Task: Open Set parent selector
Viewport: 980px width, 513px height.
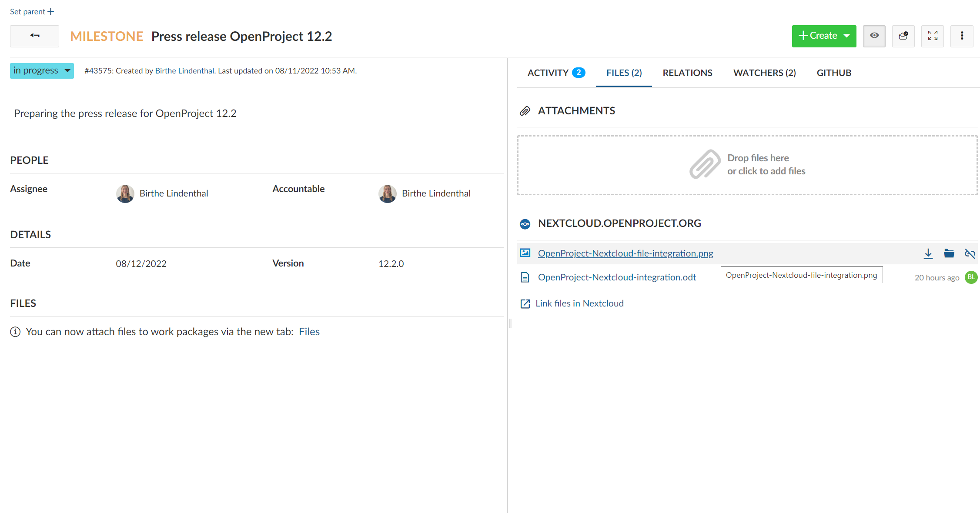Action: coord(31,11)
